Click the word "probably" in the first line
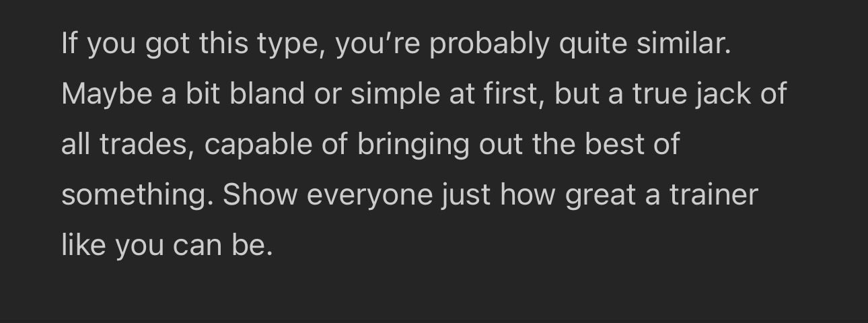This screenshot has width=868, height=323. [489, 44]
